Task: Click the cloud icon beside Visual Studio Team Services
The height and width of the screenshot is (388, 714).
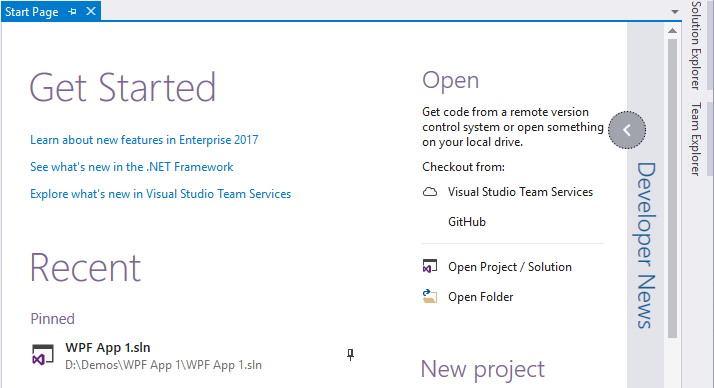Action: (429, 192)
